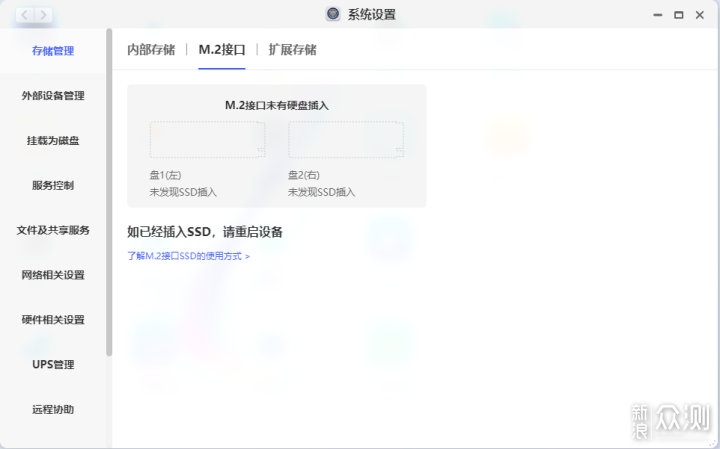Open 远程协助 section
Viewport: 720px width, 449px height.
point(53,410)
